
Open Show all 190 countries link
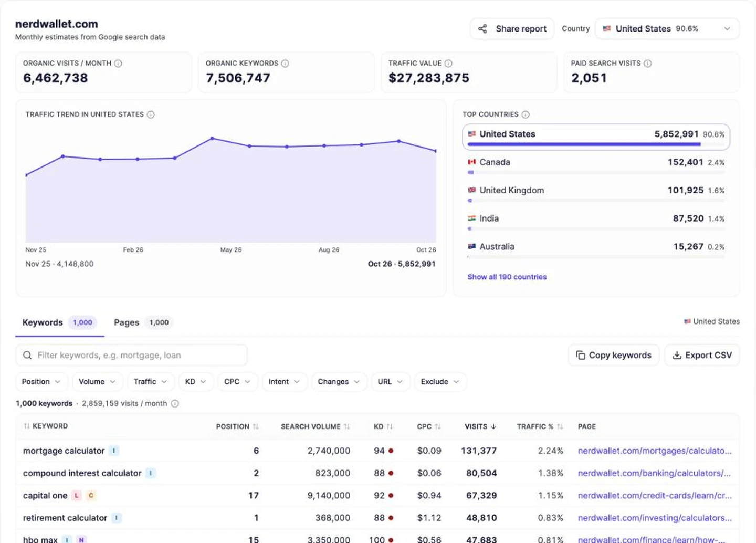[x=507, y=277]
